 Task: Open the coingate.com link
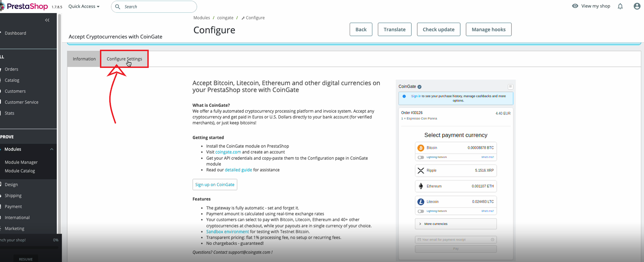(228, 152)
